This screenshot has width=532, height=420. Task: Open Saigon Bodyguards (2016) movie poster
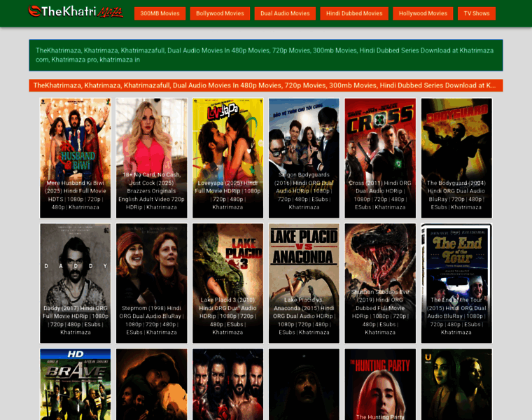pos(304,158)
